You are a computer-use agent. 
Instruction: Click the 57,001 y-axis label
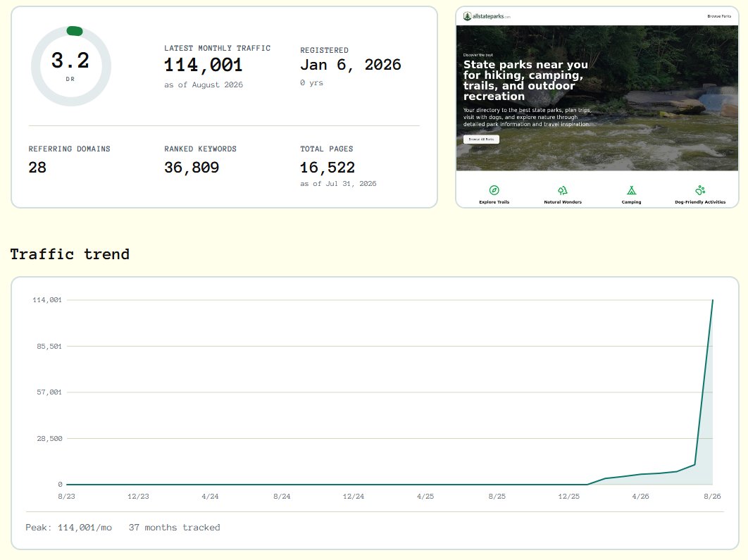[x=49, y=392]
